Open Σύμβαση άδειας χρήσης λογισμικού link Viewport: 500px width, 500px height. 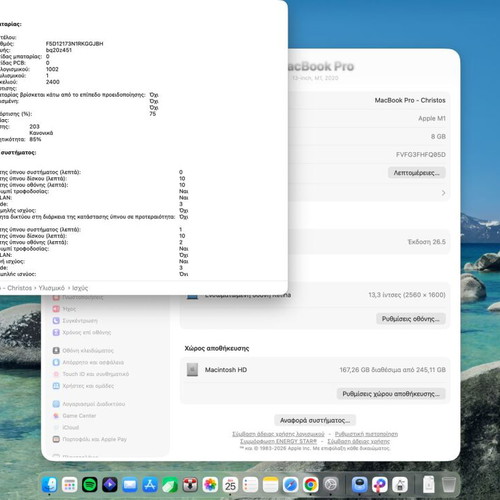click(x=278, y=434)
